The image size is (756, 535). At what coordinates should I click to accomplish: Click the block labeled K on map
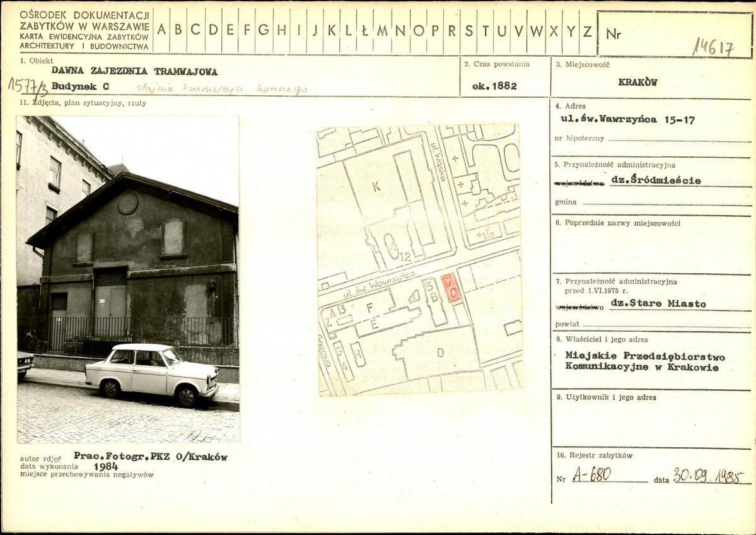click(x=376, y=187)
